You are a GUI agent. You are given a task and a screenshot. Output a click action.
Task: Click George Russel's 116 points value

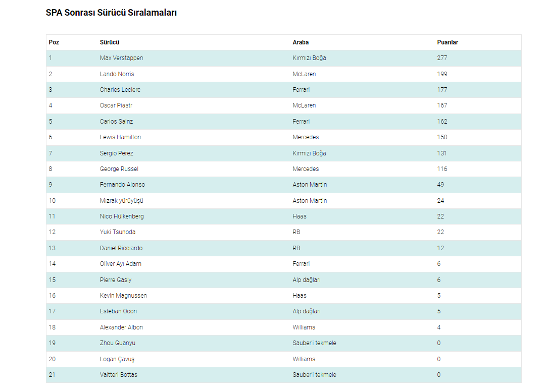point(442,169)
